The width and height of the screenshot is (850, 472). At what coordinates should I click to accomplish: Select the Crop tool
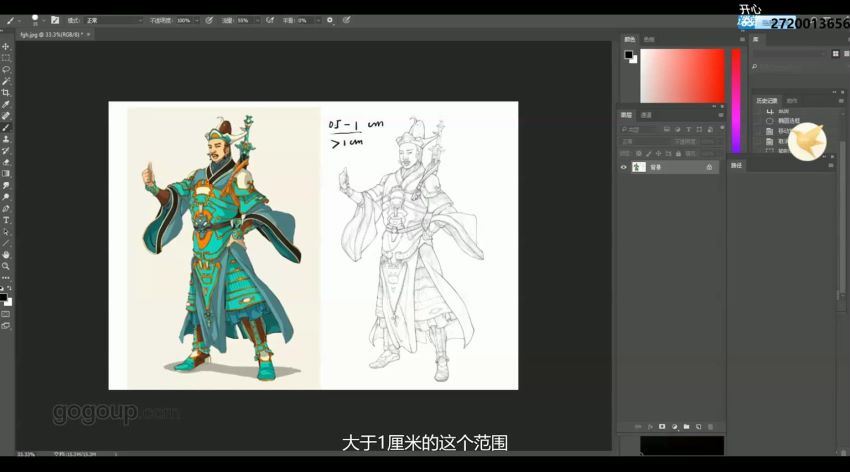6,93
